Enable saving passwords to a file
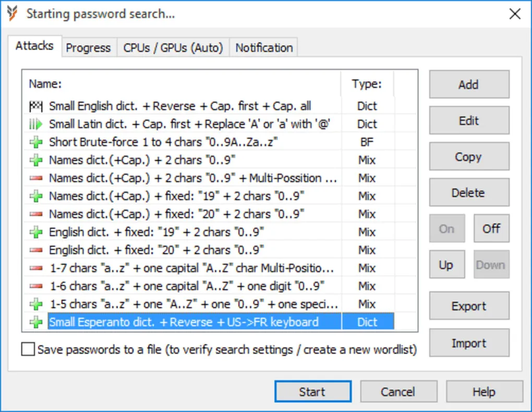This screenshot has width=532, height=412. click(x=28, y=349)
